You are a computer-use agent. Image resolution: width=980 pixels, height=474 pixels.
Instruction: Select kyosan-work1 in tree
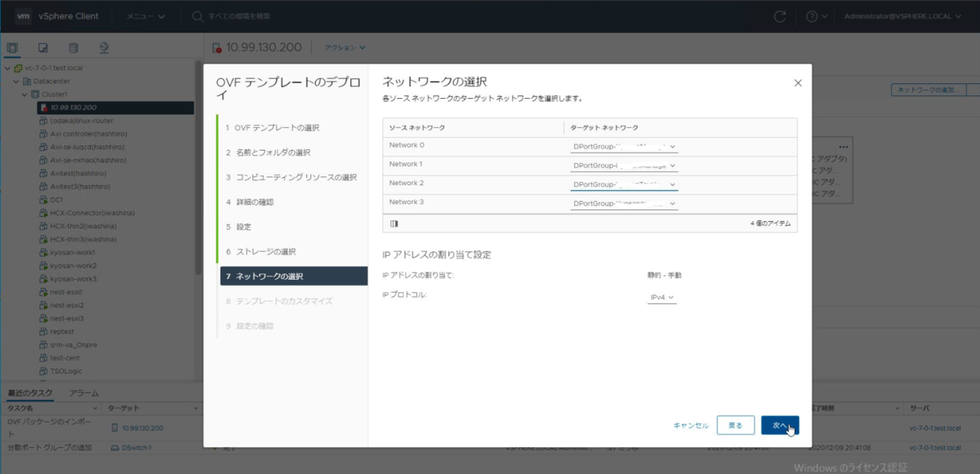pyautogui.click(x=73, y=253)
